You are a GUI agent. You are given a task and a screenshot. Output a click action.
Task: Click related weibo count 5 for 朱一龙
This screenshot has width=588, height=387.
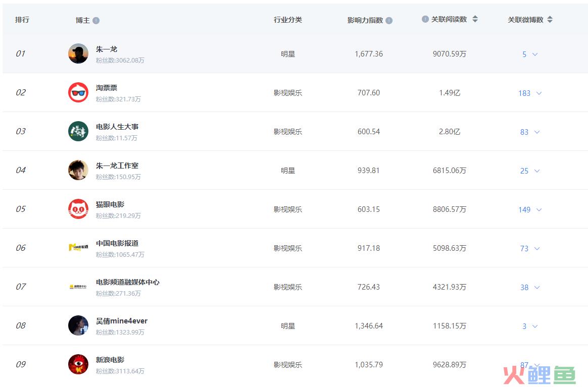[524, 54]
